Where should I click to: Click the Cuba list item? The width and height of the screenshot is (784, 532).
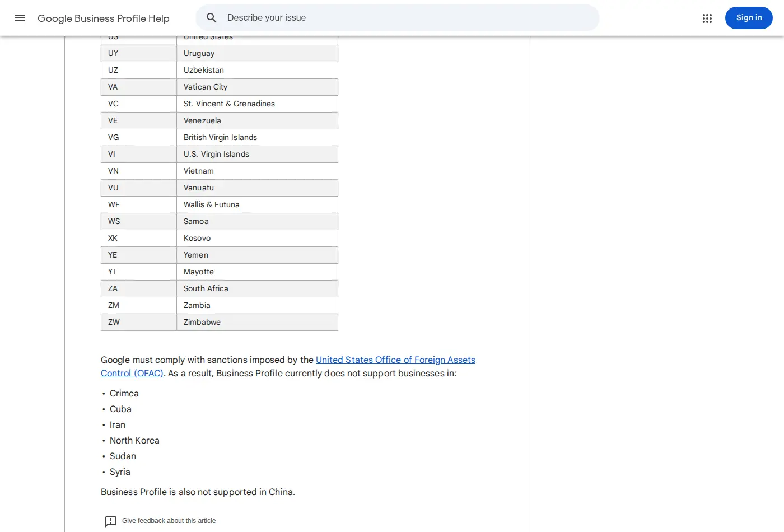(x=120, y=409)
